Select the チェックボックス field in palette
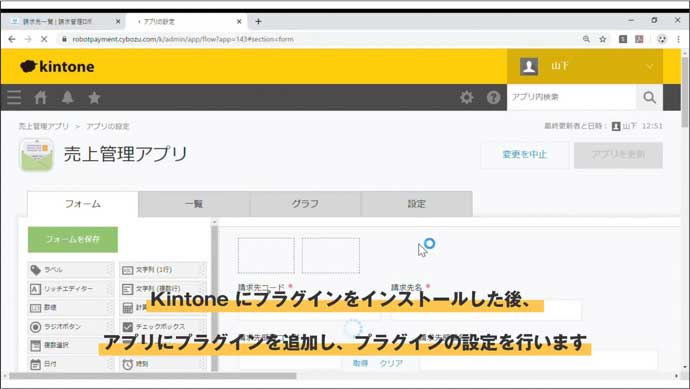This screenshot has height=389, width=690. (163, 327)
